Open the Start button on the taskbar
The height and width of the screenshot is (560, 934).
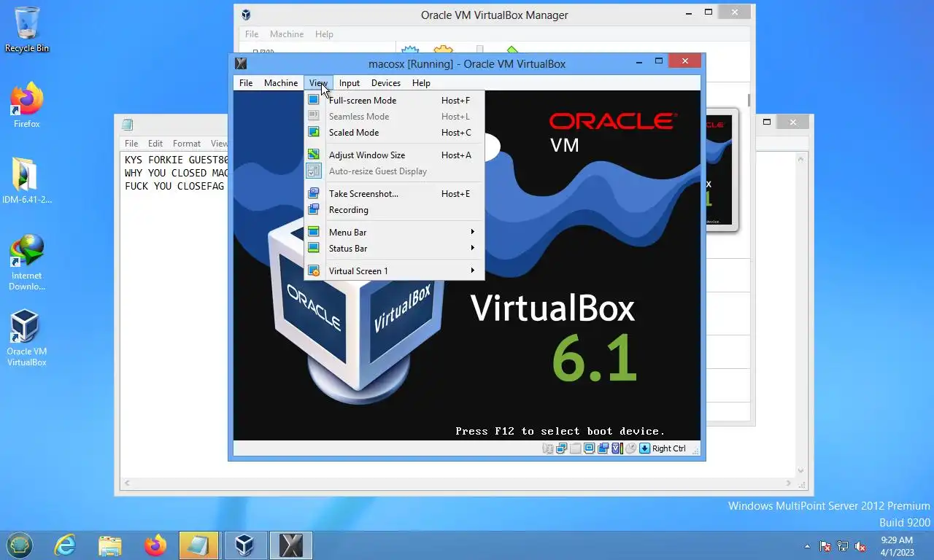pos(20,545)
